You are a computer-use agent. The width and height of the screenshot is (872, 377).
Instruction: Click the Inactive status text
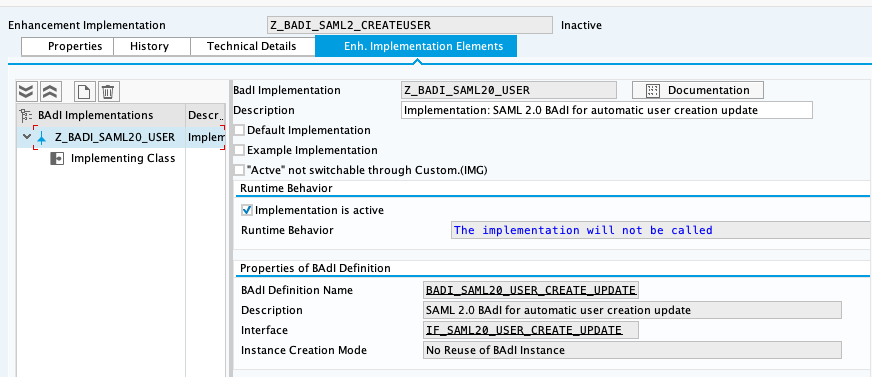[x=581, y=25]
